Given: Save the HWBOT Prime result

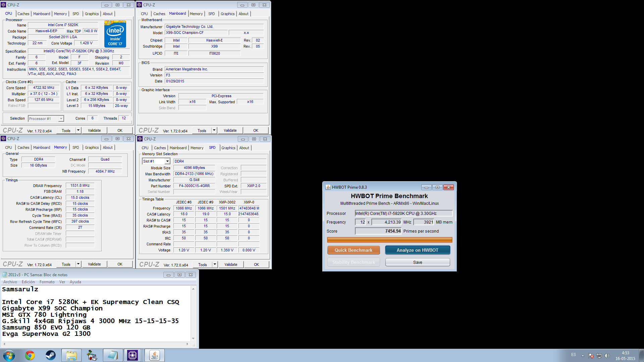Looking at the screenshot, I should coord(418,262).
